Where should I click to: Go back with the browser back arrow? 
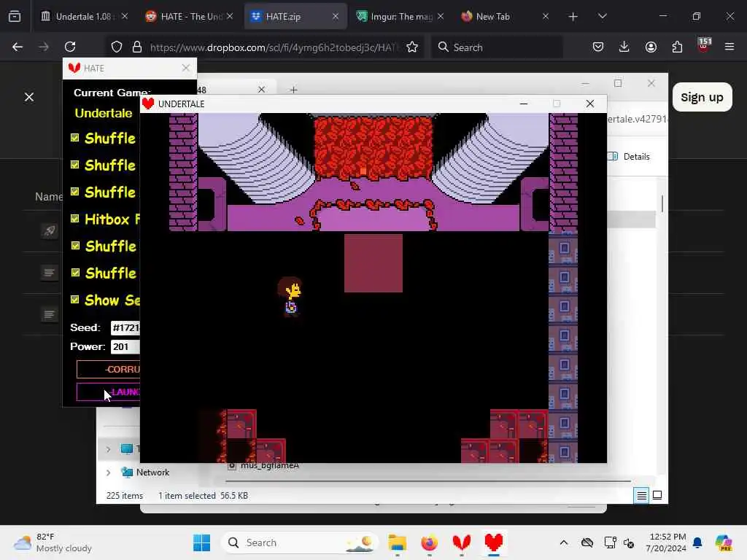pos(18,47)
